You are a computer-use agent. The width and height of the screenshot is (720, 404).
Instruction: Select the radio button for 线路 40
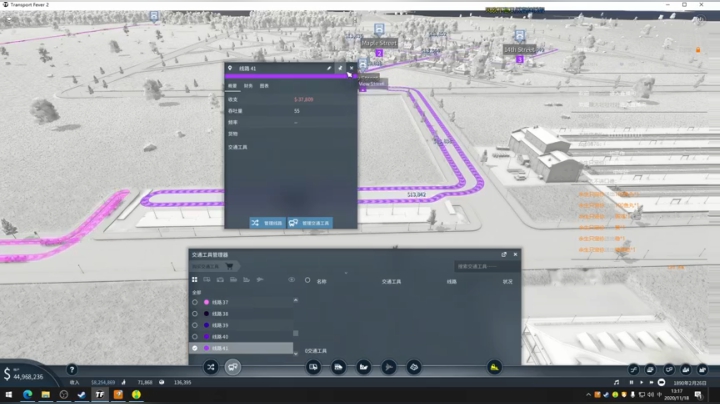[195, 337]
